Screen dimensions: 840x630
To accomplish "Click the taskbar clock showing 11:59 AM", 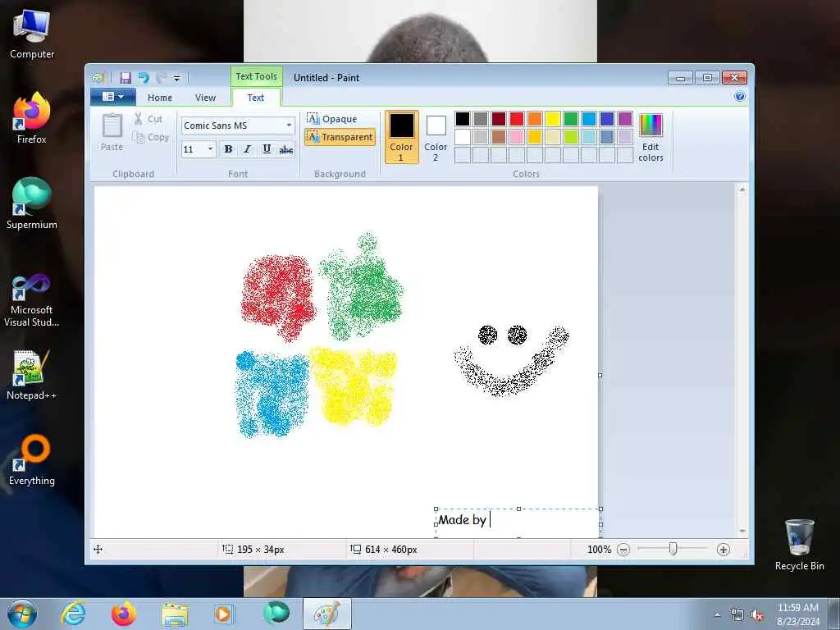I will click(x=798, y=614).
